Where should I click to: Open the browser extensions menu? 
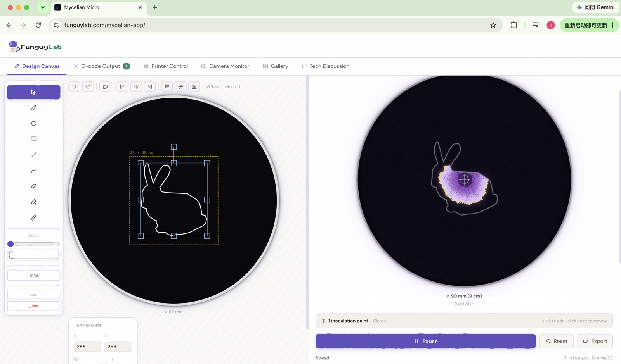[x=514, y=25]
